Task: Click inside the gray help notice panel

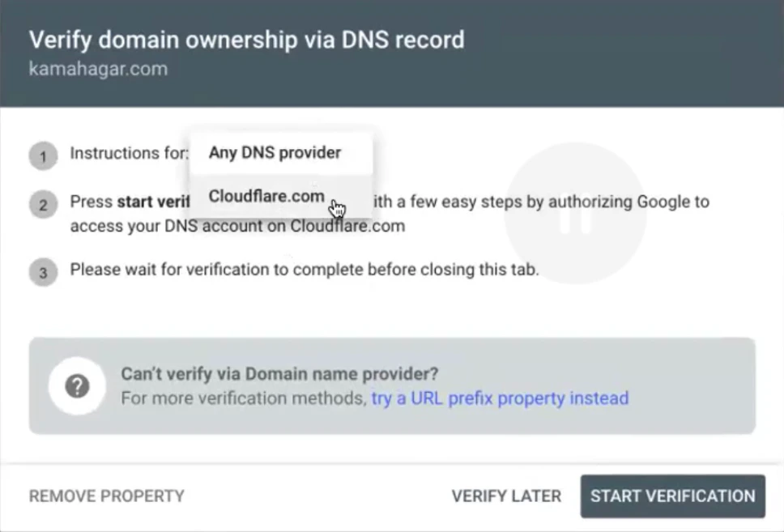Action: tap(392, 386)
